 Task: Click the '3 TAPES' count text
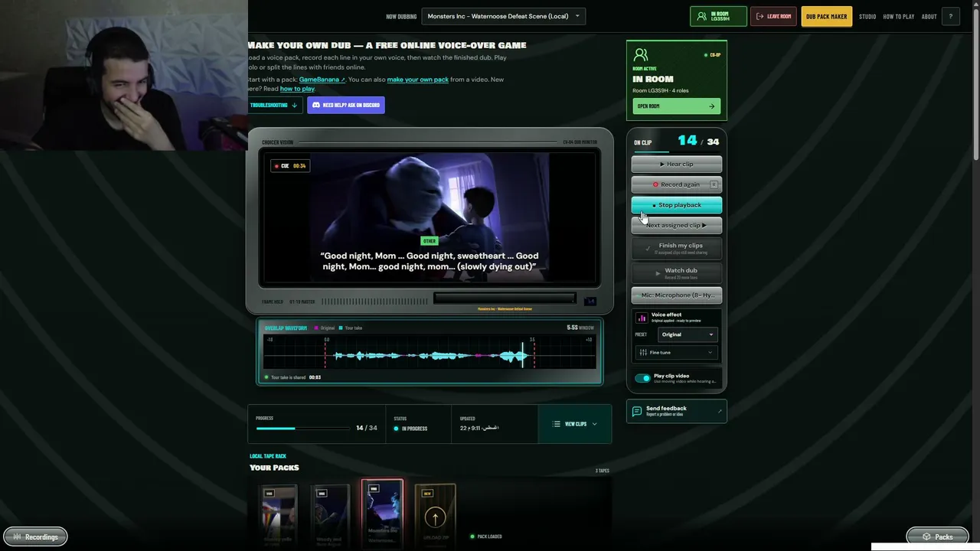[603, 471]
